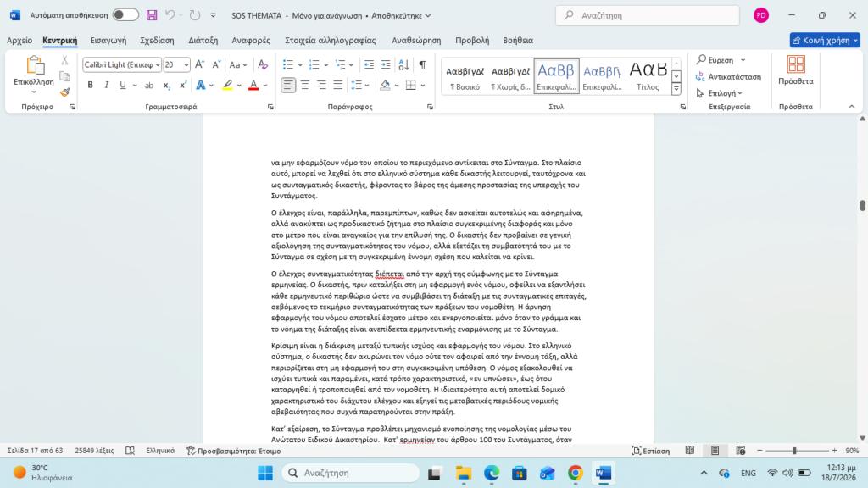Open the font size dropdown showing 20

tap(186, 64)
